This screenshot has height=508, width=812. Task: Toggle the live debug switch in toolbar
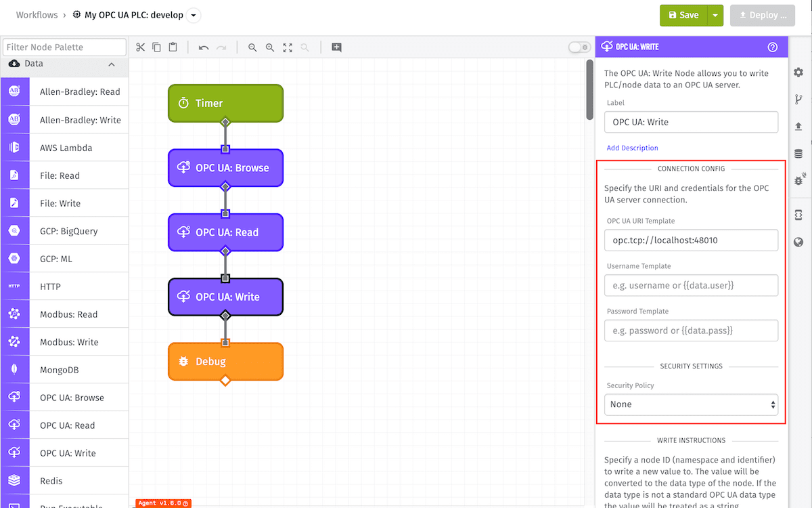click(579, 47)
